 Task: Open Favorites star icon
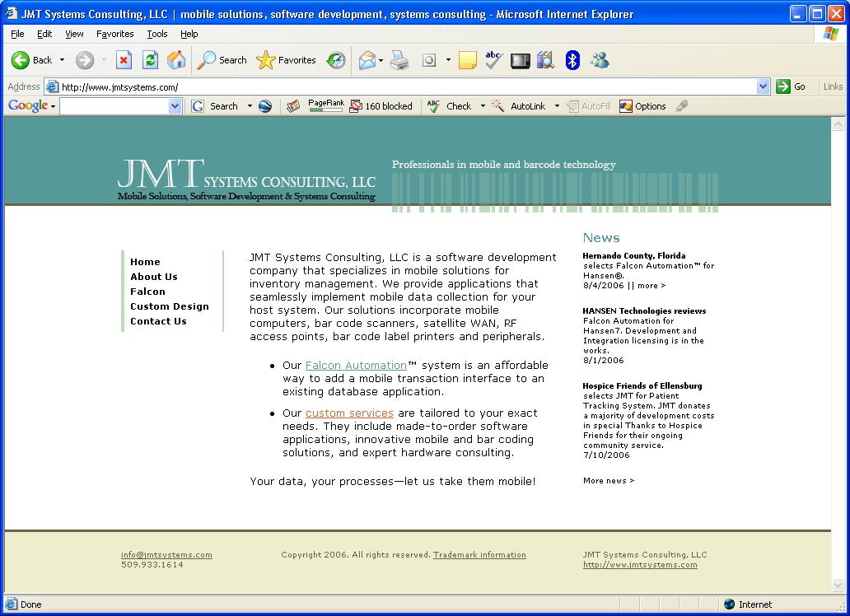(x=286, y=60)
